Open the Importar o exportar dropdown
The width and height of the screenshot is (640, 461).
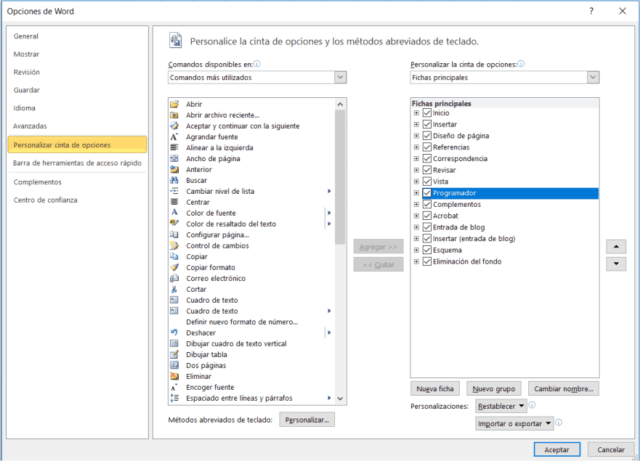pos(514,423)
